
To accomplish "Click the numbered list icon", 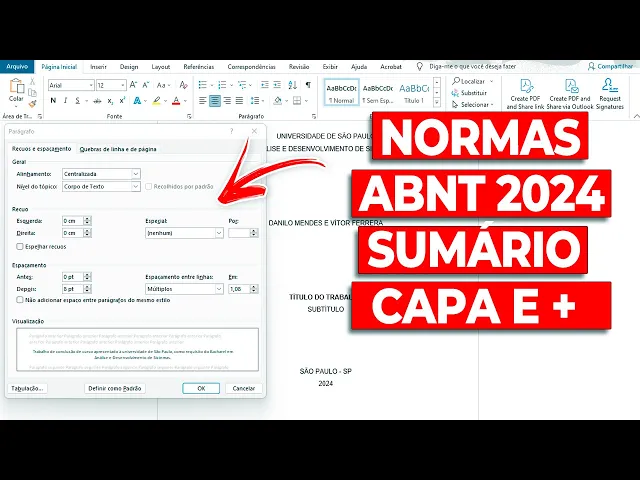I will tap(222, 85).
